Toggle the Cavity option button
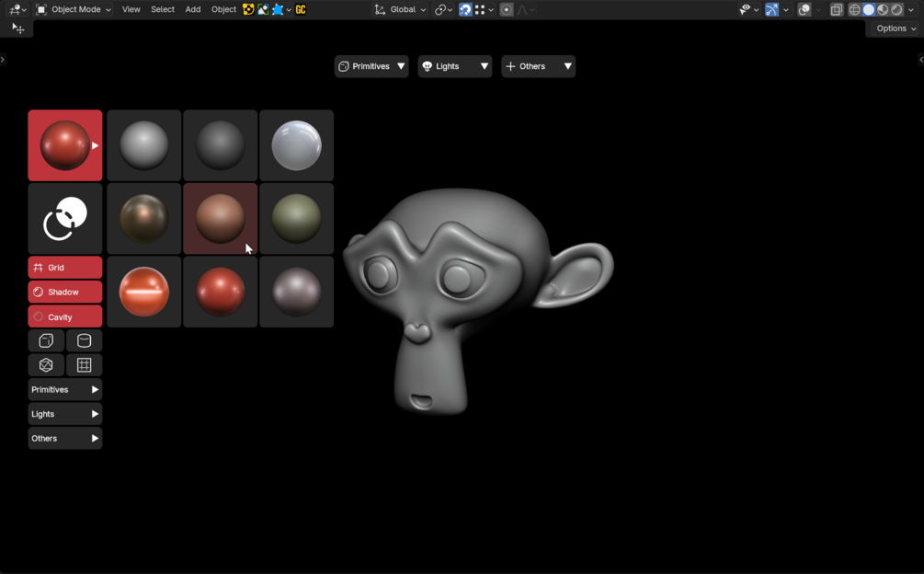Screen dimensions: 924x574 65,316
